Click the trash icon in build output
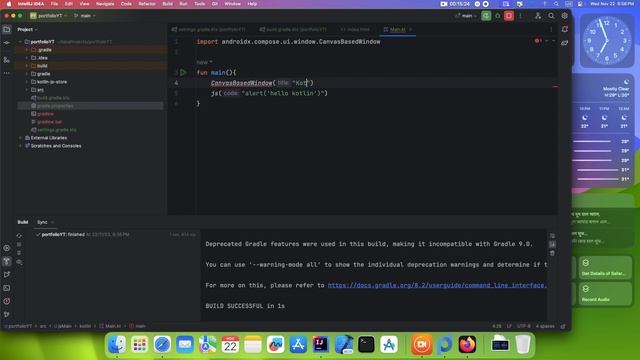This screenshot has height=360, width=640. click(x=552, y=253)
